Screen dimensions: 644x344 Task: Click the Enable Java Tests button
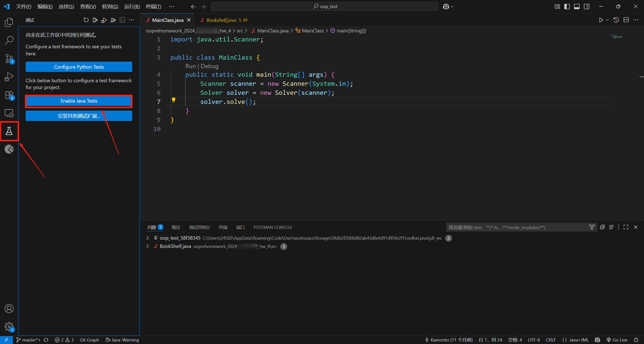(79, 101)
